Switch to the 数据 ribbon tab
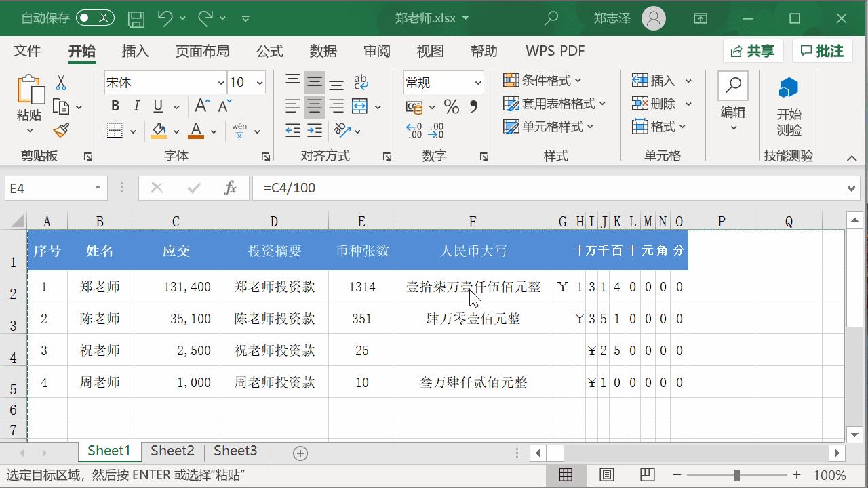Viewport: 868px width, 488px height. pyautogui.click(x=323, y=51)
